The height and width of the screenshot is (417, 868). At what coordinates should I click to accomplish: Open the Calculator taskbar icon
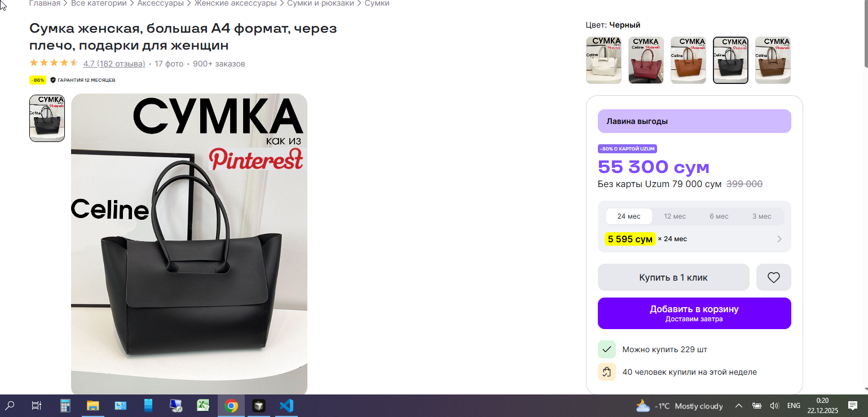click(x=65, y=406)
